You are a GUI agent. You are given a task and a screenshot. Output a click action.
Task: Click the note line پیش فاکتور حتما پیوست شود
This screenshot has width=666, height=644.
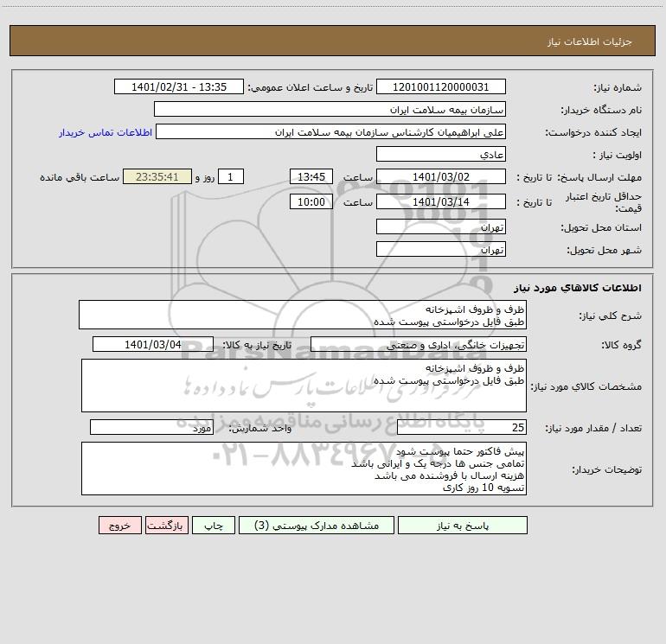460,451
